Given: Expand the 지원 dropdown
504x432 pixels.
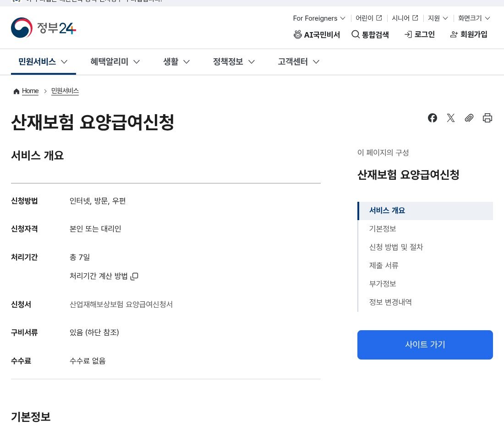Looking at the screenshot, I should pyautogui.click(x=438, y=18).
